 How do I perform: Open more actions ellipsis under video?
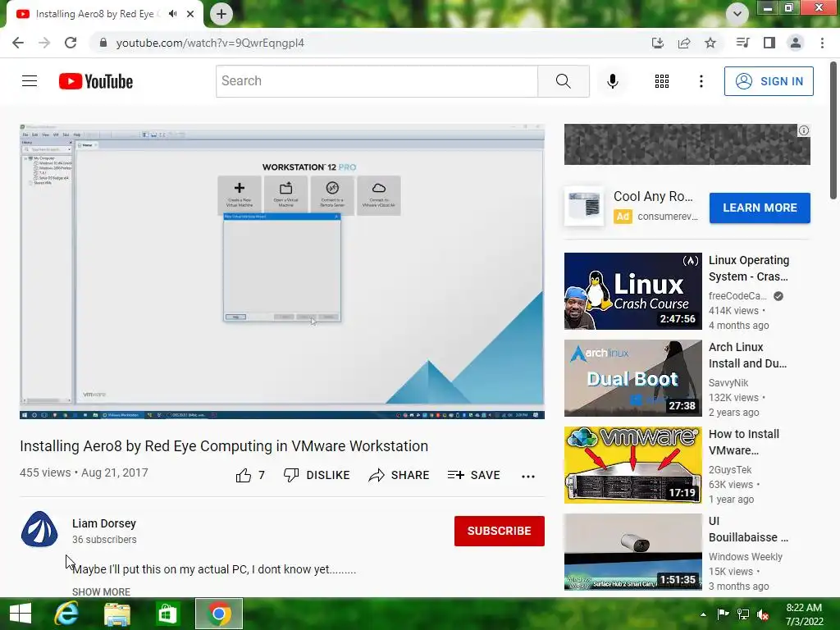tap(528, 477)
